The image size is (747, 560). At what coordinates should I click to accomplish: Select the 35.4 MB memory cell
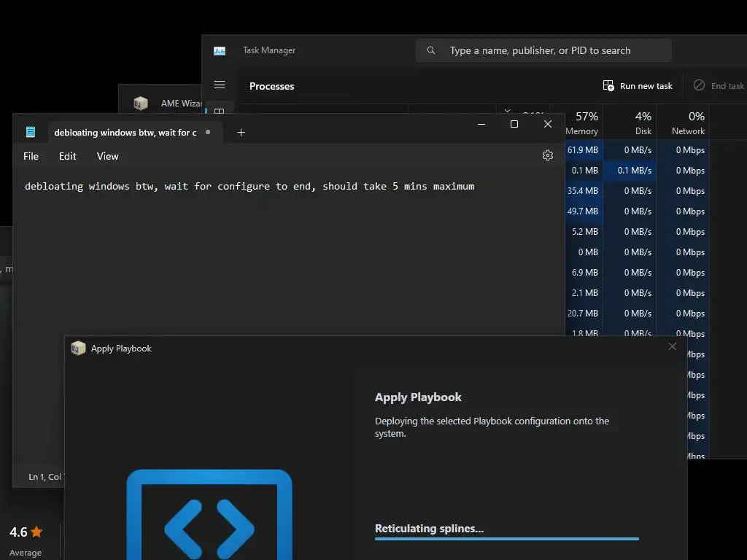584,191
